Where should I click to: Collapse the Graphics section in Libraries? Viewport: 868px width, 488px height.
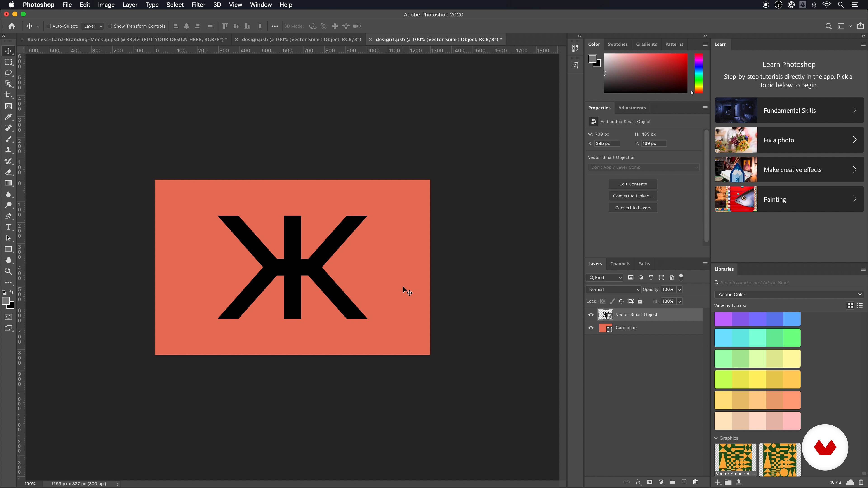click(x=716, y=438)
